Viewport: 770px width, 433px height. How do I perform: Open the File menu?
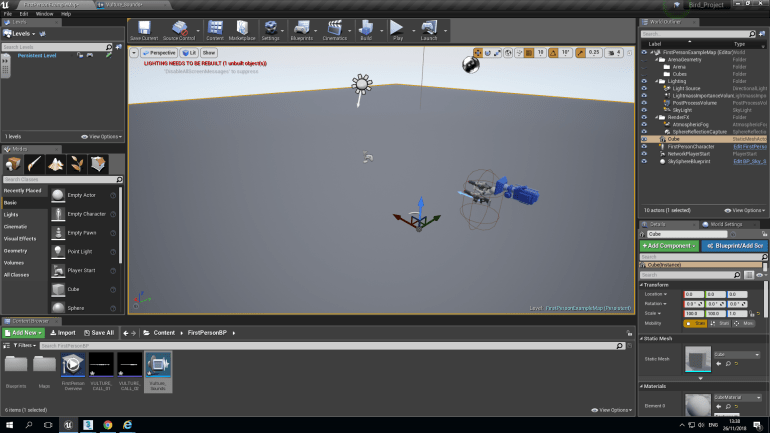pyautogui.click(x=7, y=14)
